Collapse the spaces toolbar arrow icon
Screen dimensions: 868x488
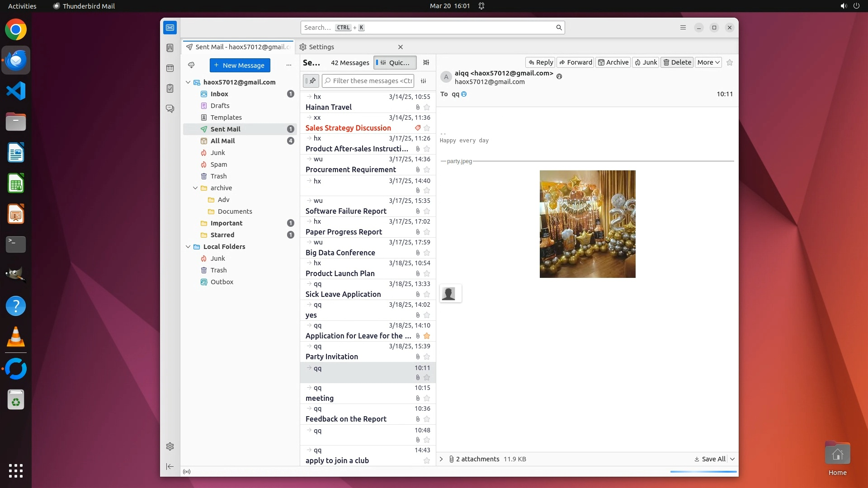(170, 466)
